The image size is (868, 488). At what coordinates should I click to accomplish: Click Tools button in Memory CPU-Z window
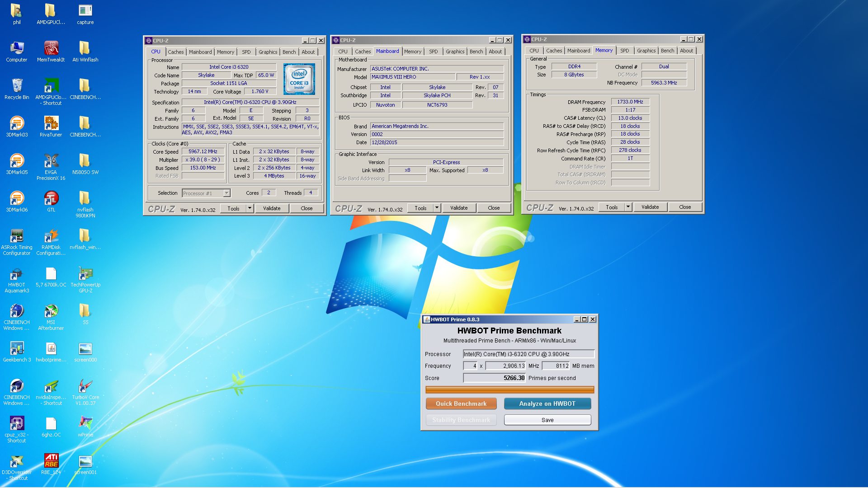click(612, 207)
